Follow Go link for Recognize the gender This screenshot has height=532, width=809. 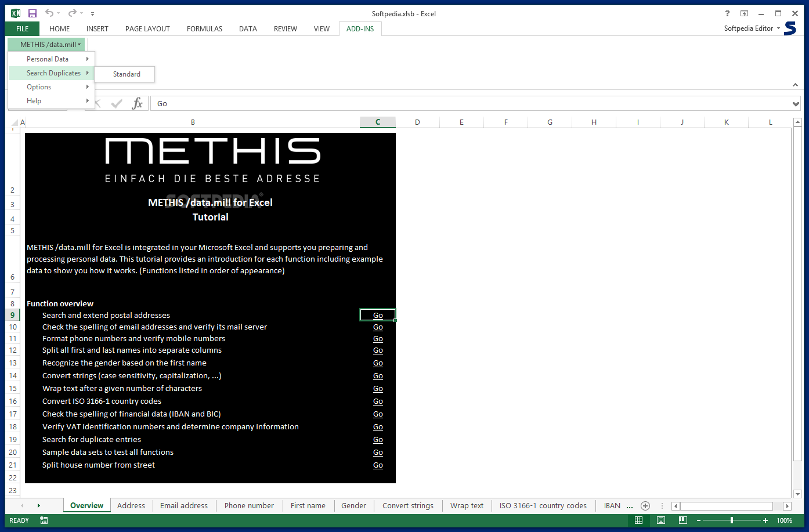378,363
